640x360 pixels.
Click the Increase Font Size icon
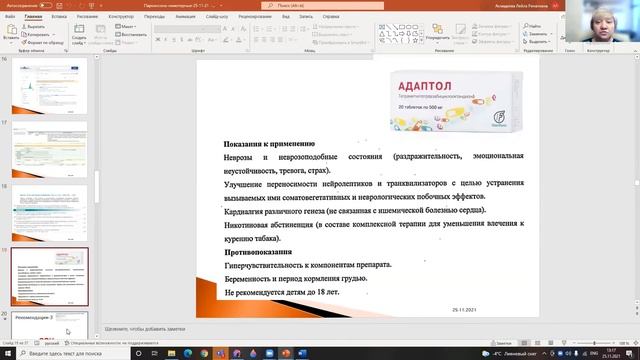point(225,29)
